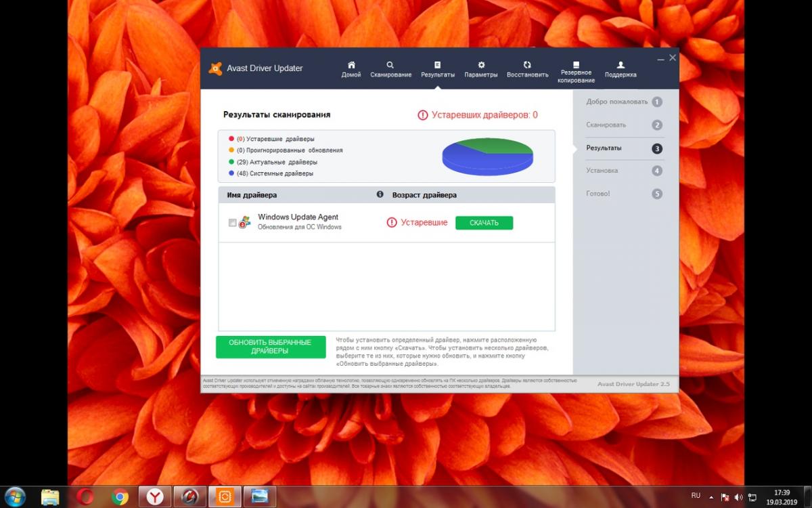Launch Yandex Browser from the taskbar
The image size is (812, 508).
156,497
